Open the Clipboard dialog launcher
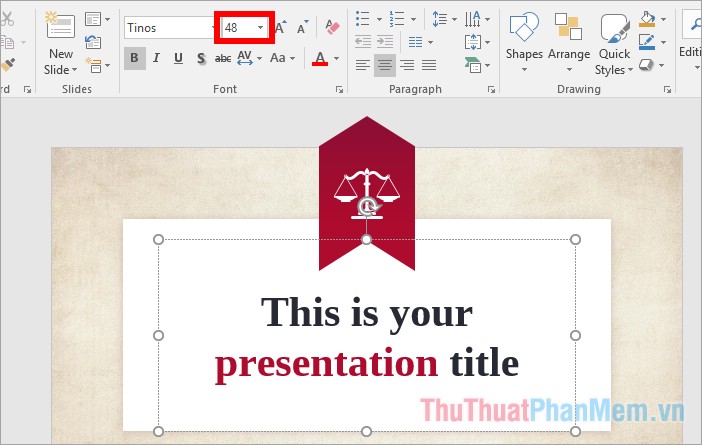This screenshot has height=445, width=702. (x=27, y=90)
